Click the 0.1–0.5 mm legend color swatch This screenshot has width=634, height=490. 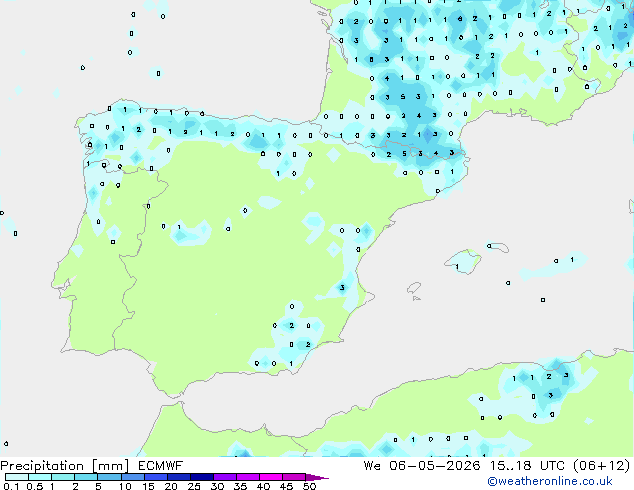click(x=17, y=477)
